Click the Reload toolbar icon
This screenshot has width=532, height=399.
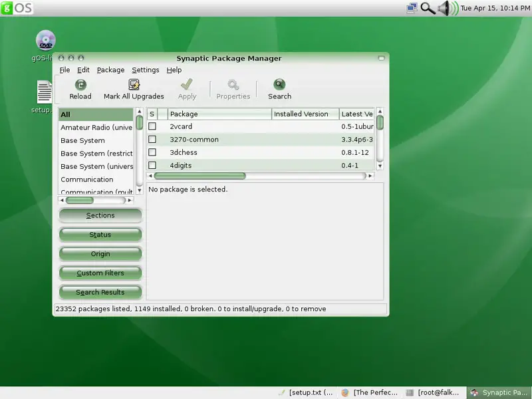80,84
